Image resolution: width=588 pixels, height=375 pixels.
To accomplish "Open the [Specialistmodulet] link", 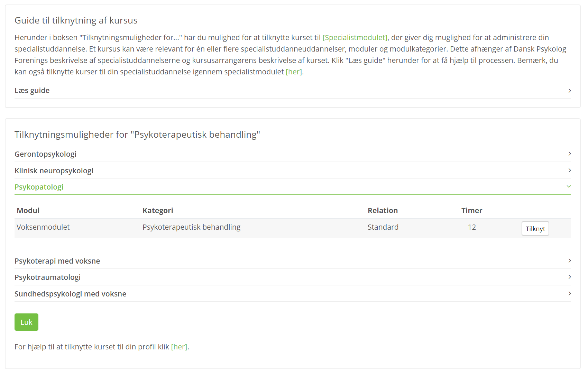I will [x=355, y=37].
